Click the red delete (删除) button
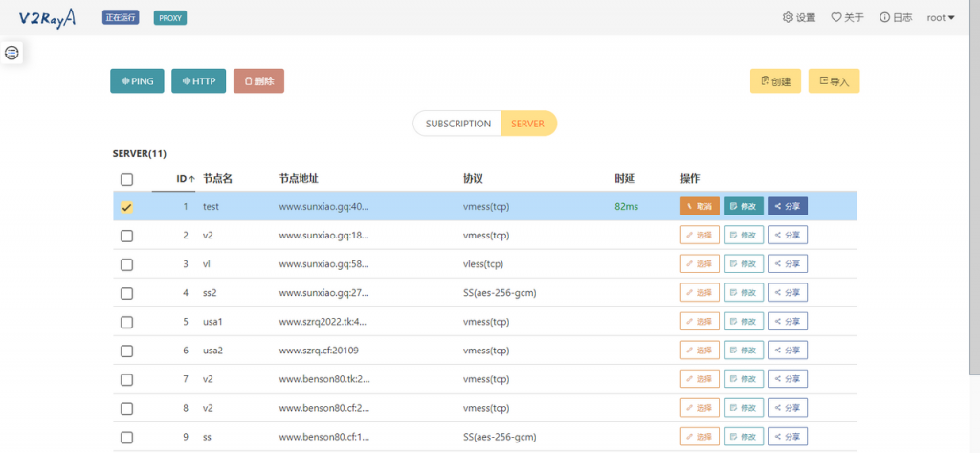The image size is (980, 453). [x=258, y=81]
